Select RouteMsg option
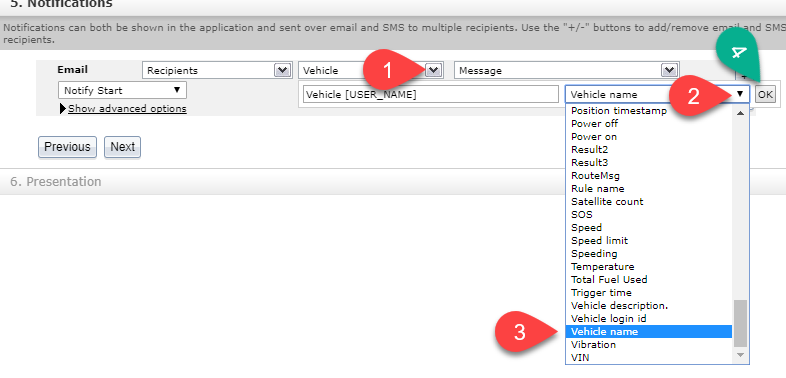This screenshot has width=786, height=378. (x=649, y=175)
